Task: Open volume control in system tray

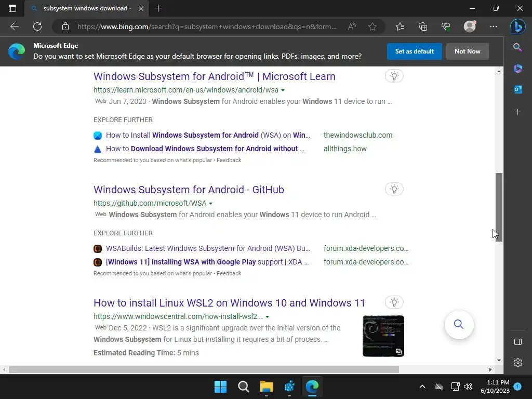Action: [468, 387]
